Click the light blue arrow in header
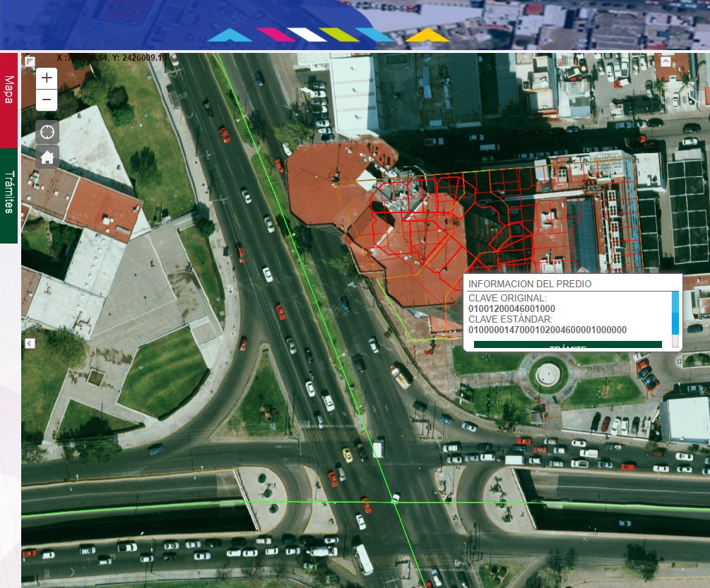The height and width of the screenshot is (588, 710). tap(229, 35)
